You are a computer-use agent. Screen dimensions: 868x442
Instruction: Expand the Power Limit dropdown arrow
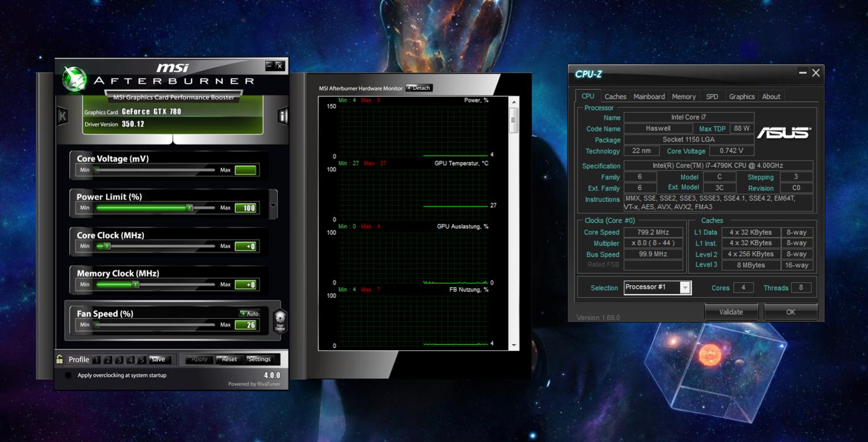point(273,205)
